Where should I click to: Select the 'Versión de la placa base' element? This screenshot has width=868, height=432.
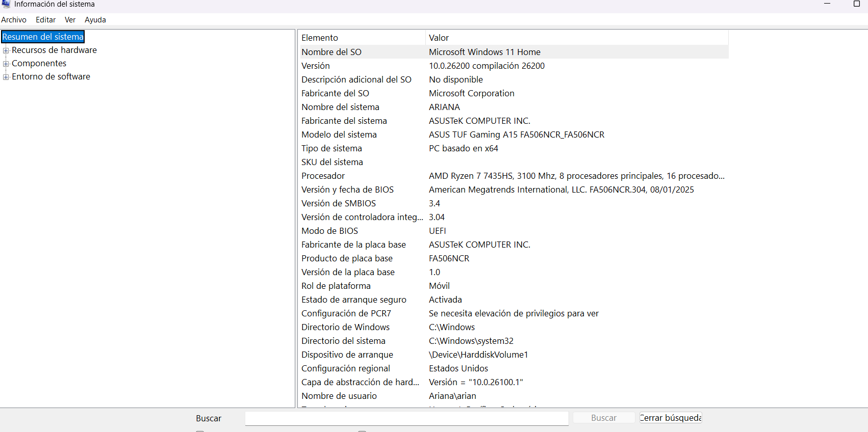348,272
